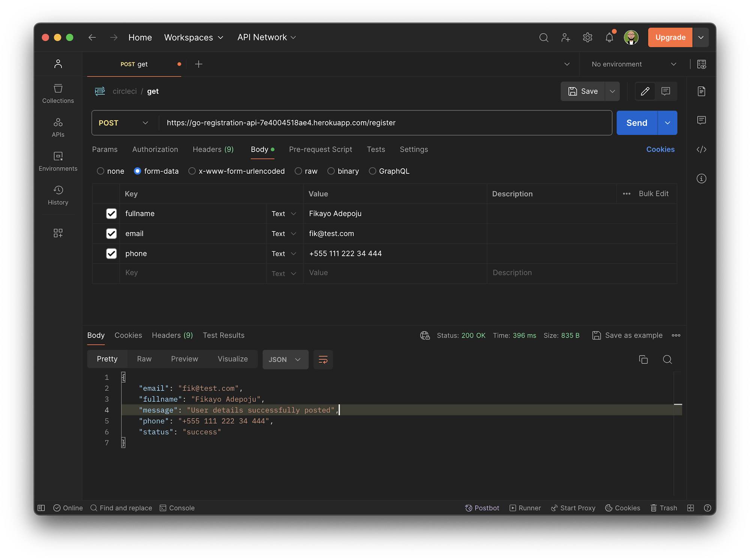The height and width of the screenshot is (560, 750).
Task: Show the request History panel
Action: [x=58, y=194]
